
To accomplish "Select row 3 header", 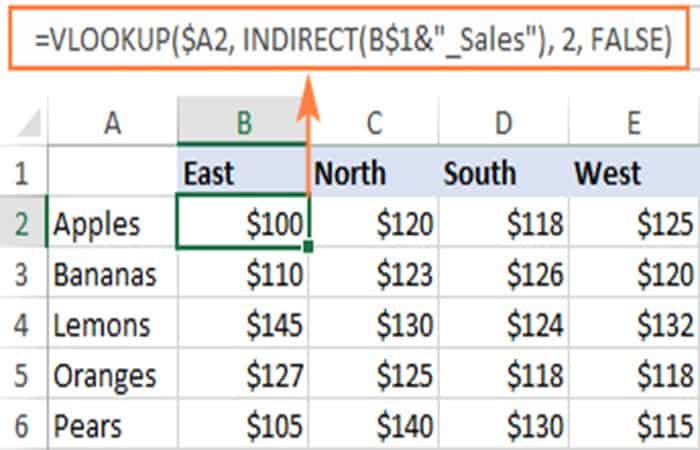I will (x=22, y=274).
